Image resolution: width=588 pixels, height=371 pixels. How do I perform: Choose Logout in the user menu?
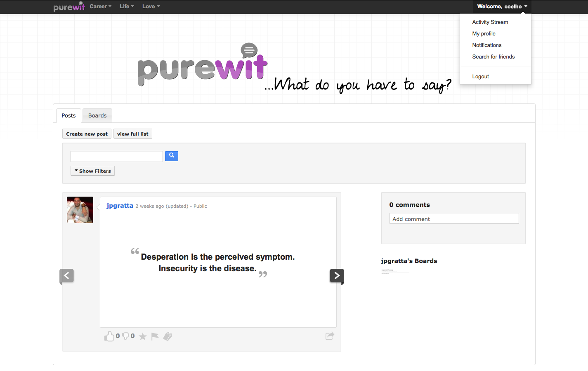(x=481, y=77)
